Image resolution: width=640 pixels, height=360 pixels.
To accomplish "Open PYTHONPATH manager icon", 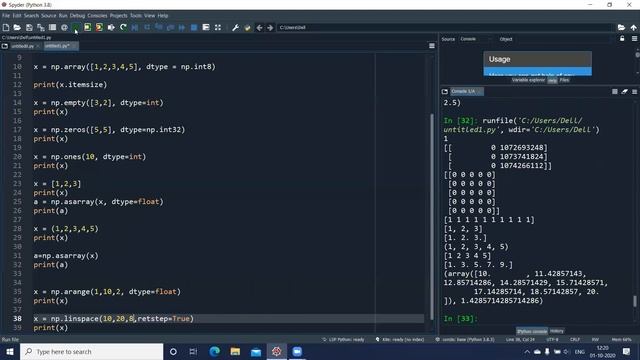I will [x=247, y=27].
